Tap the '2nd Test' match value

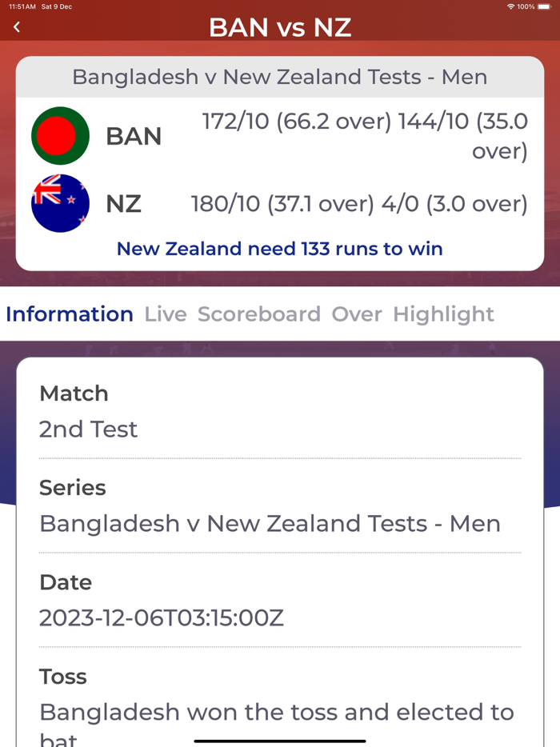[88, 429]
